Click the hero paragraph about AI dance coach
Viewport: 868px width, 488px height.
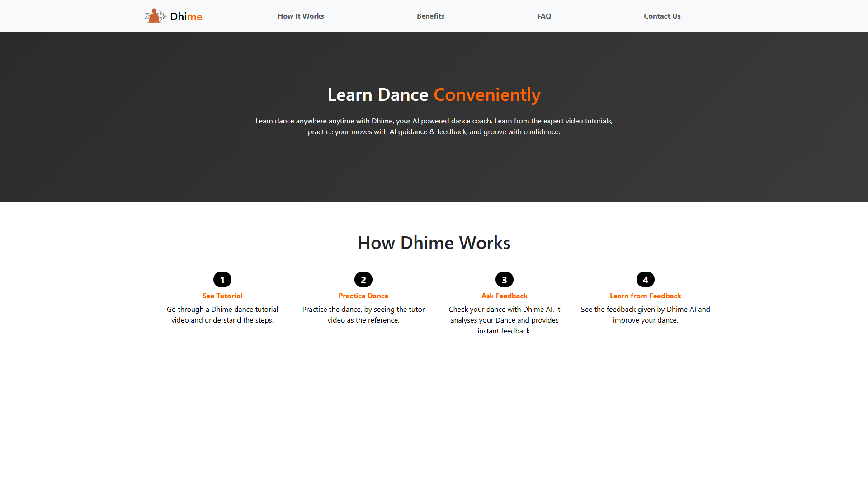point(434,126)
